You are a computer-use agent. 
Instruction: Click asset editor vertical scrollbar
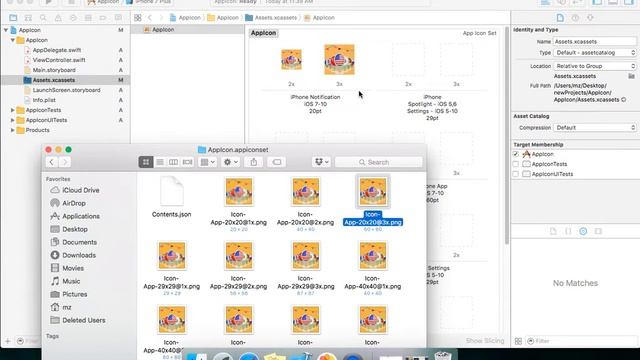(x=507, y=136)
